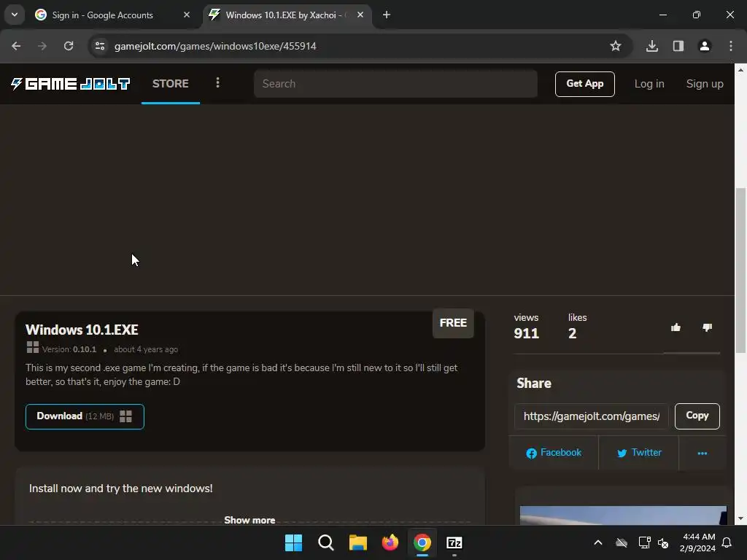Click the 'Install now and try' text

point(120,488)
